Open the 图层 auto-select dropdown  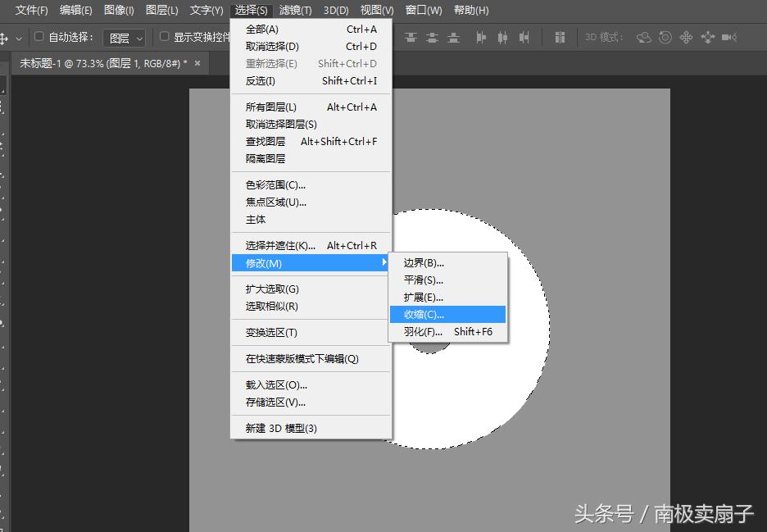click(125, 38)
